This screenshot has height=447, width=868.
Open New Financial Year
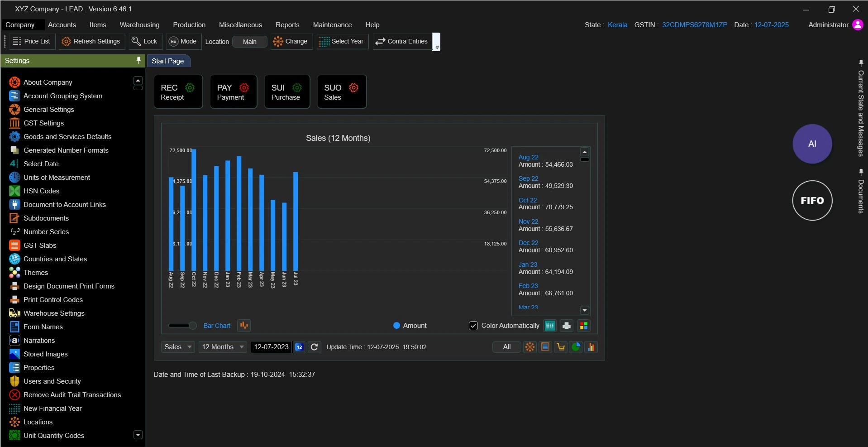pos(52,409)
